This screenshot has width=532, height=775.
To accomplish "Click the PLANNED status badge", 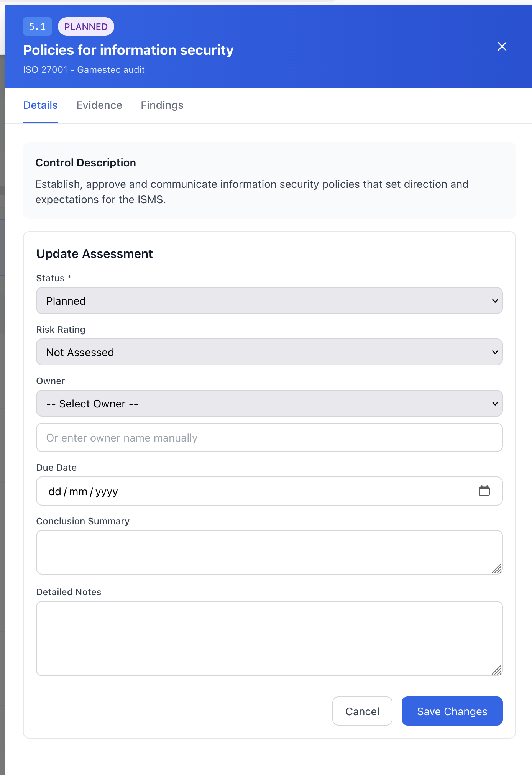I will pos(86,26).
